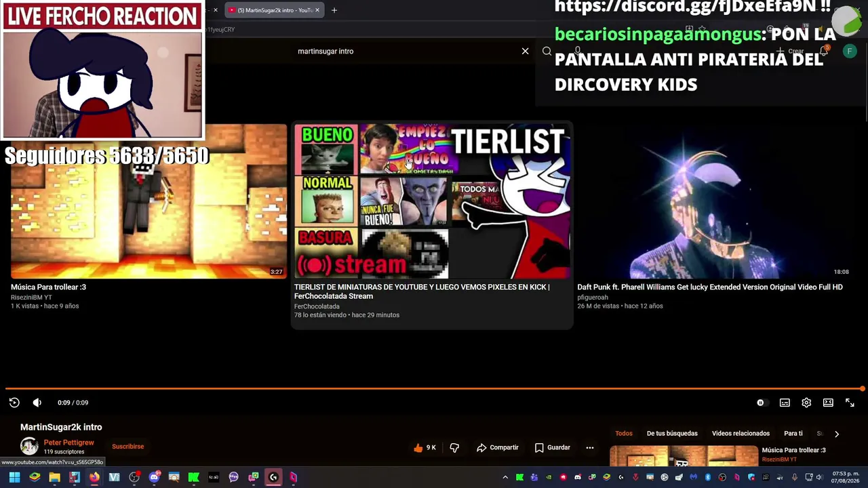Close the MartinSugar2k intro browser tab
868x488 pixels.
[317, 10]
